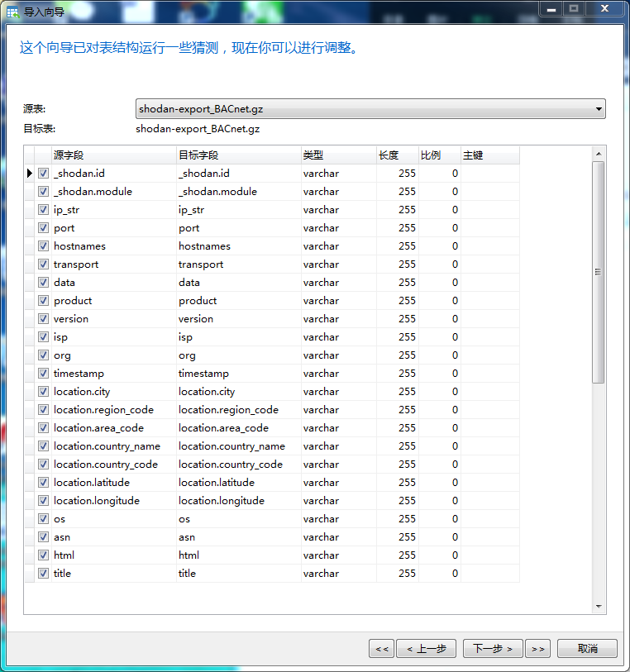The height and width of the screenshot is (672, 630).
Task: Click the 源字段 column header
Action: pos(114,155)
